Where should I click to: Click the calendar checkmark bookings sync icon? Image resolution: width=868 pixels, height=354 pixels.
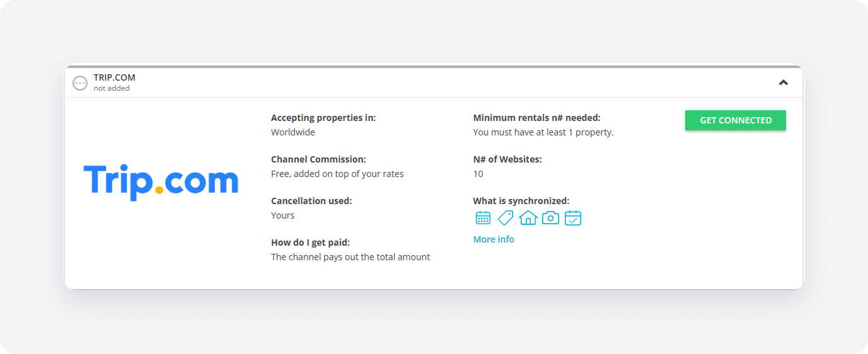pos(573,218)
